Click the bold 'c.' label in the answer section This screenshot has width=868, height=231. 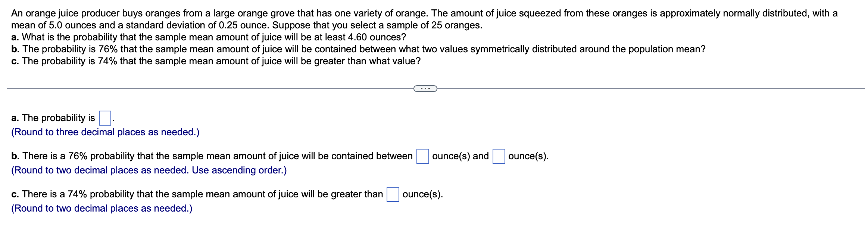[x=15, y=194]
